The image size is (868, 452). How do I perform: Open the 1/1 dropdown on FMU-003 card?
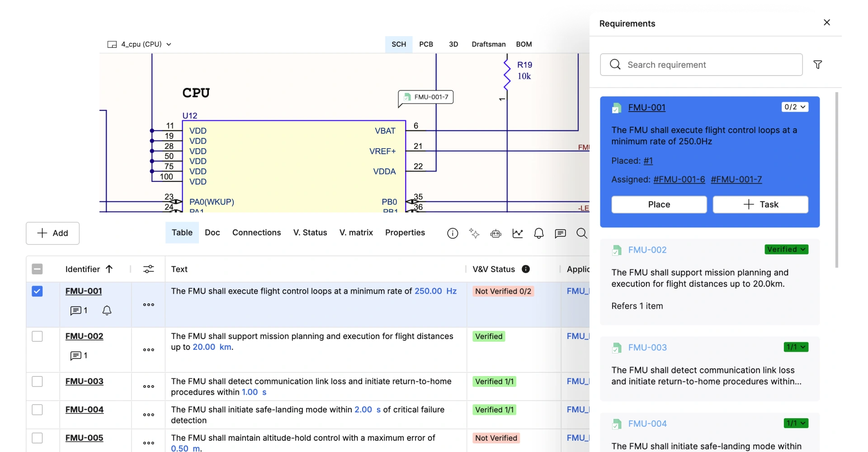(796, 347)
